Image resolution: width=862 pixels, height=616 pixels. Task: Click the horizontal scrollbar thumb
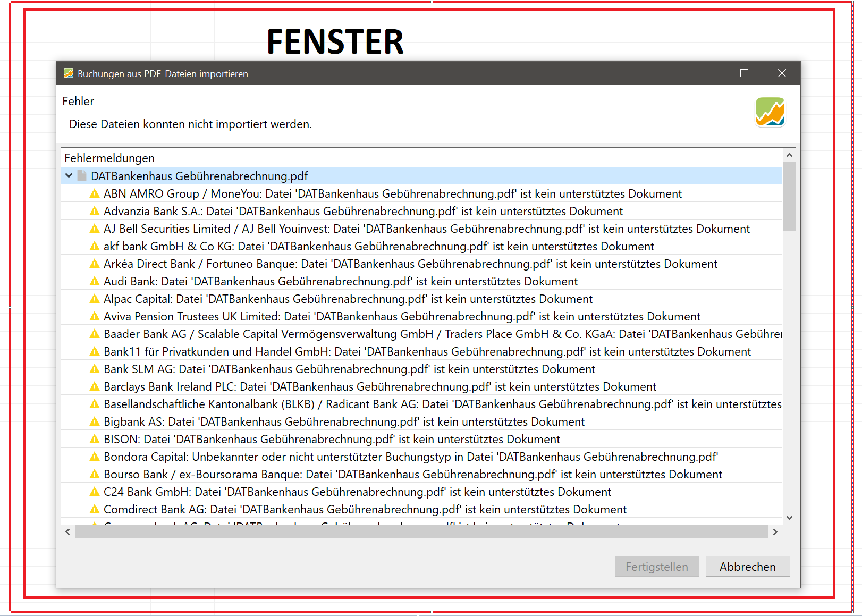click(x=421, y=531)
